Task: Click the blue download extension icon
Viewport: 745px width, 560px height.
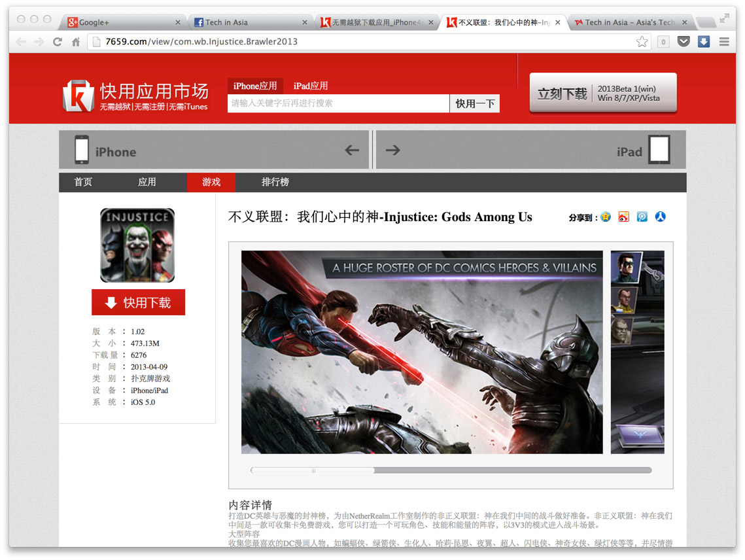Action: (x=704, y=42)
